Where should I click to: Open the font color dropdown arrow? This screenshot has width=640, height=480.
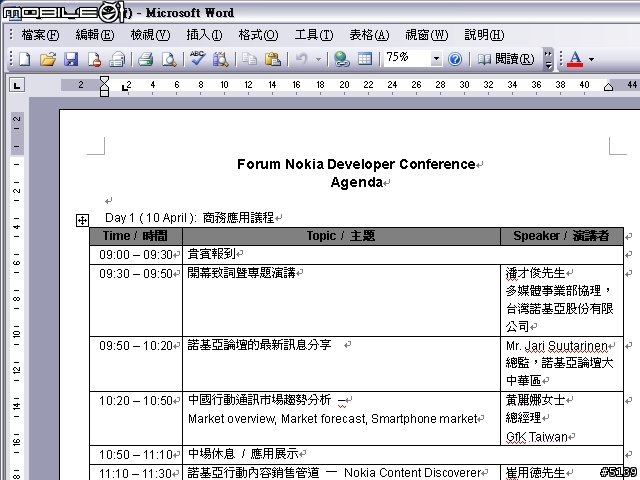[x=591, y=60]
